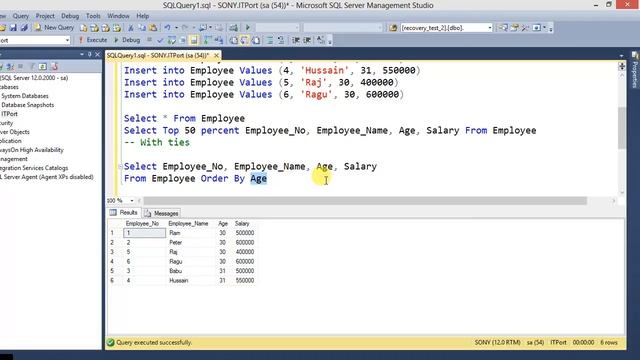Screen dimensions: 640x360
Task: Close the SQLQuery1.sql tab
Action: 216,56
